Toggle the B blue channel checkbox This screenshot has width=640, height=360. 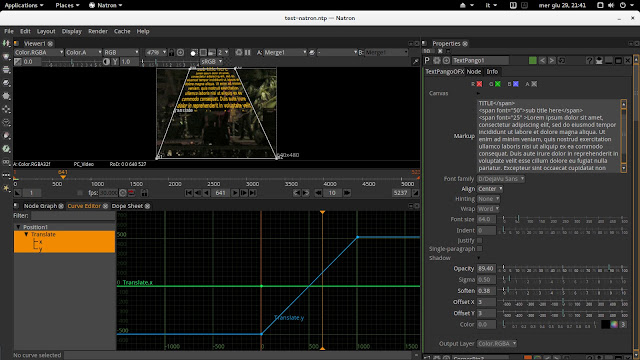point(516,84)
